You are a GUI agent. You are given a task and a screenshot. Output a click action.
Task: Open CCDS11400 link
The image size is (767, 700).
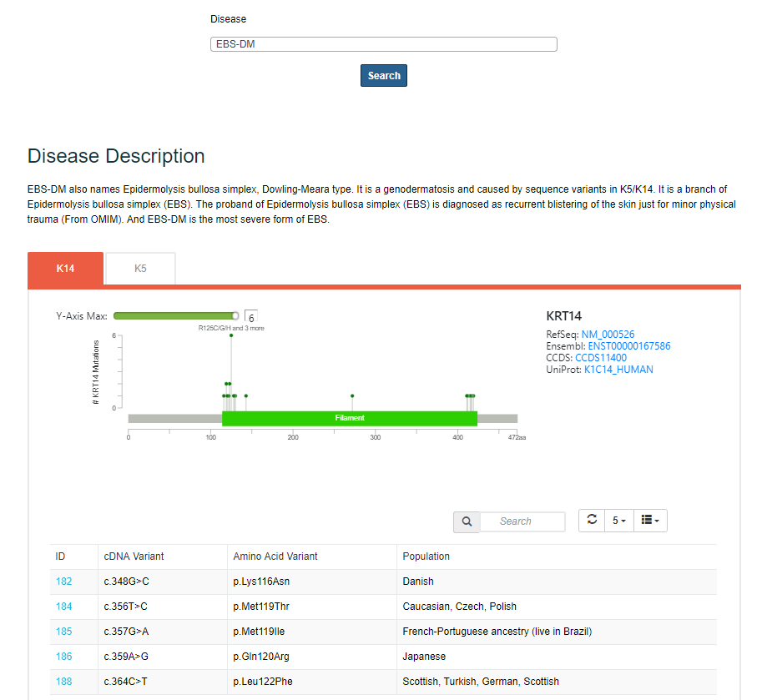pyautogui.click(x=600, y=358)
